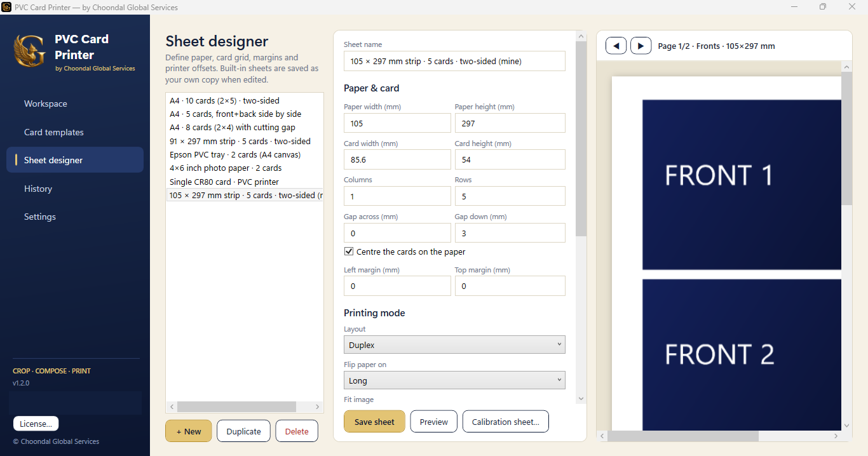Select '91 × 297 mm strip · 5 cards' sheet

(245, 141)
